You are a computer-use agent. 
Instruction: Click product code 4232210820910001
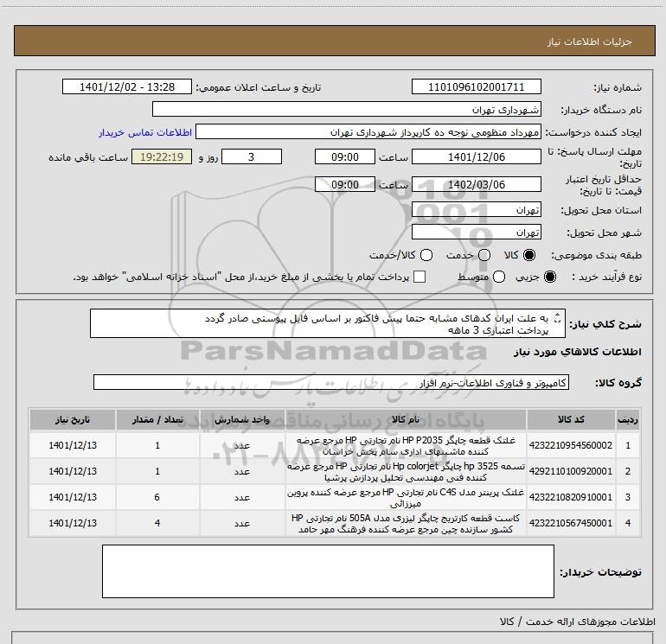pyautogui.click(x=571, y=497)
